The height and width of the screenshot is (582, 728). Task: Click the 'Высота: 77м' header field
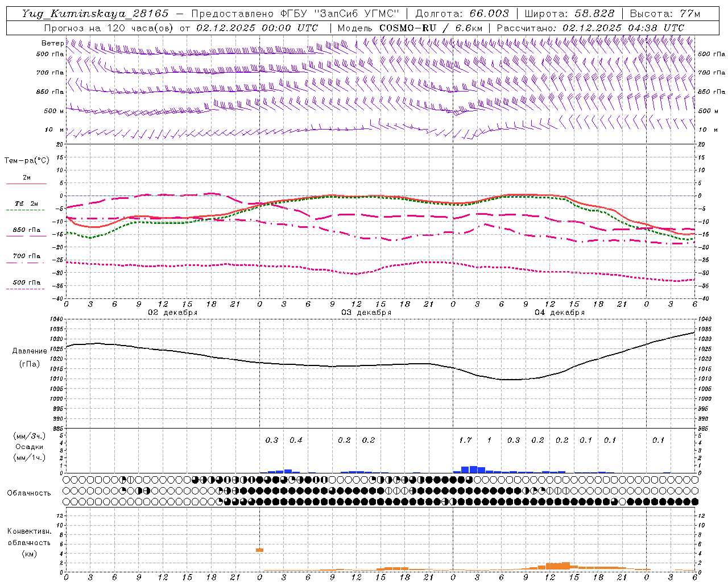(665, 14)
